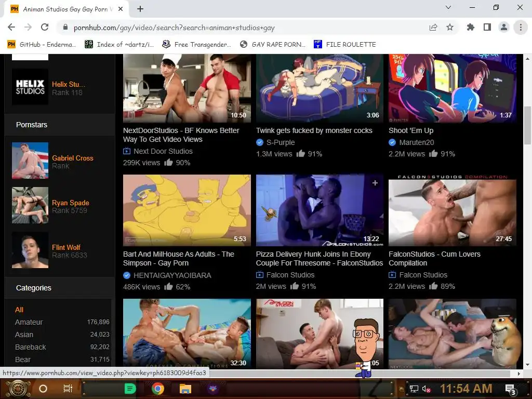Click the verified badge beside S-Purple
The image size is (532, 399).
(x=260, y=142)
